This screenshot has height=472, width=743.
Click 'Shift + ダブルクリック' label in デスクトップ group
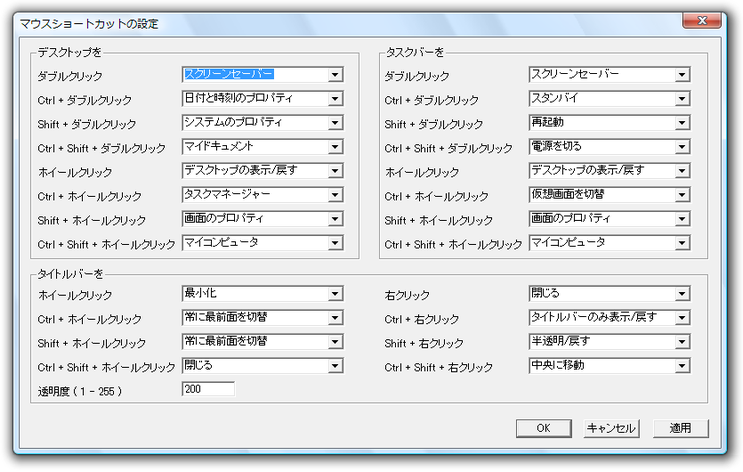87,125
